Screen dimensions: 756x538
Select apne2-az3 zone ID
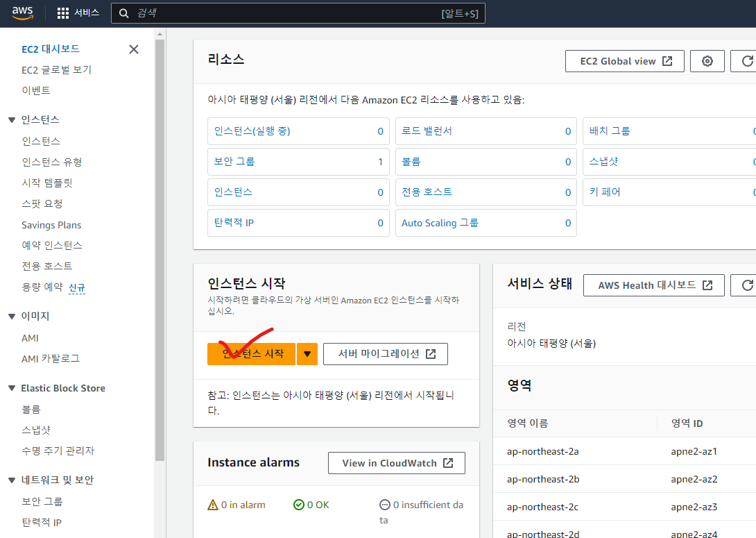694,507
